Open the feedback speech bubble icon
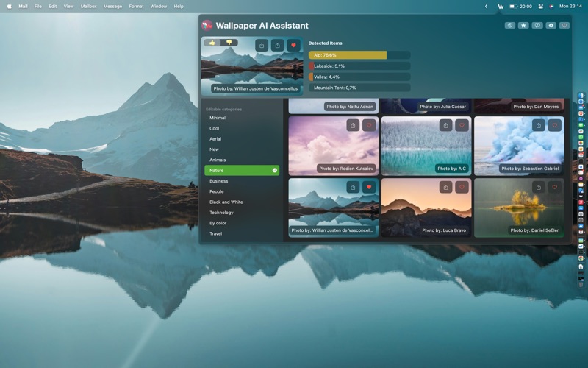This screenshot has width=588, height=368. point(537,25)
